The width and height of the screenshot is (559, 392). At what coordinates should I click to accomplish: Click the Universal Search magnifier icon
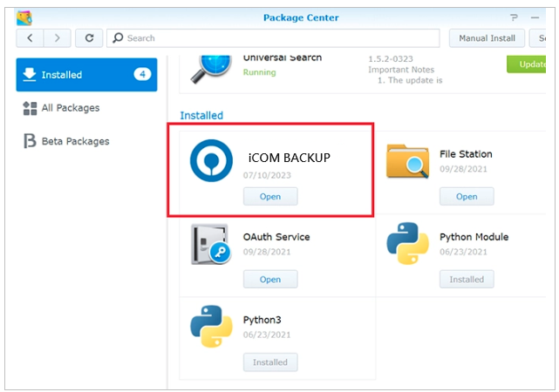211,69
